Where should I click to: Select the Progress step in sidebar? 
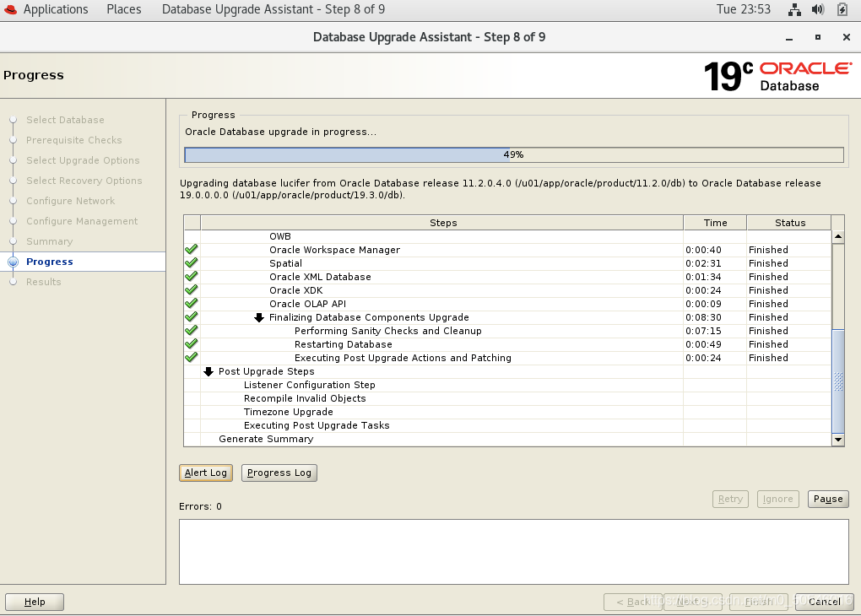click(x=50, y=262)
